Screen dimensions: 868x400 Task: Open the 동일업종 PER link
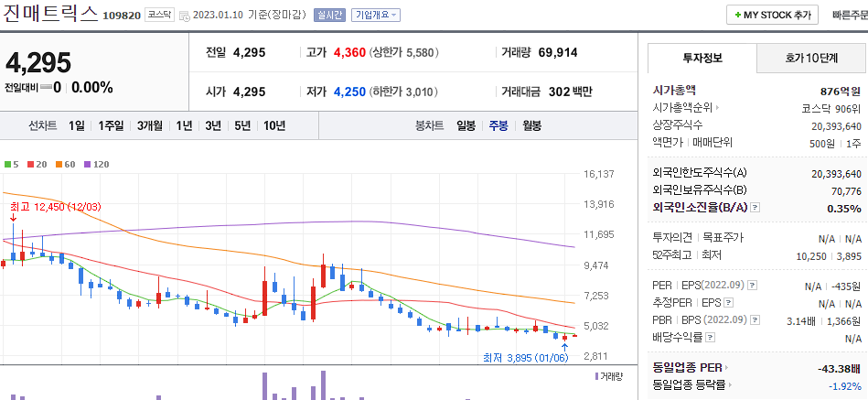pos(691,367)
